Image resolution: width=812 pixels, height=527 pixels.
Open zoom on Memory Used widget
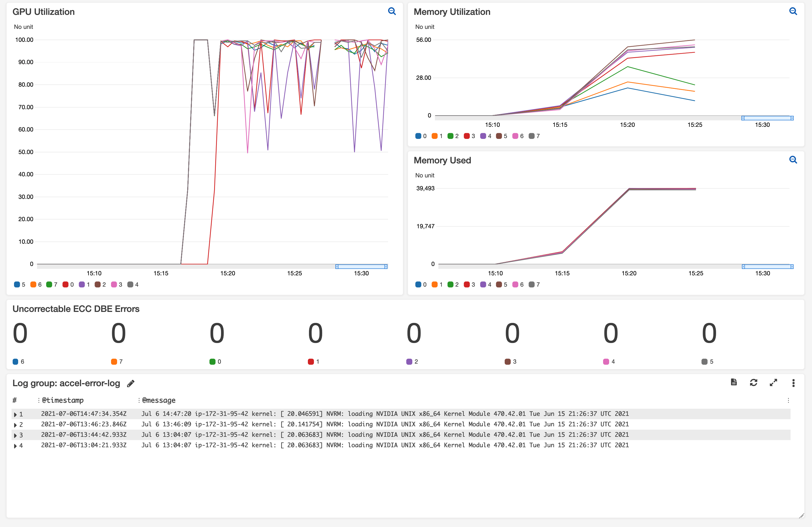point(793,160)
